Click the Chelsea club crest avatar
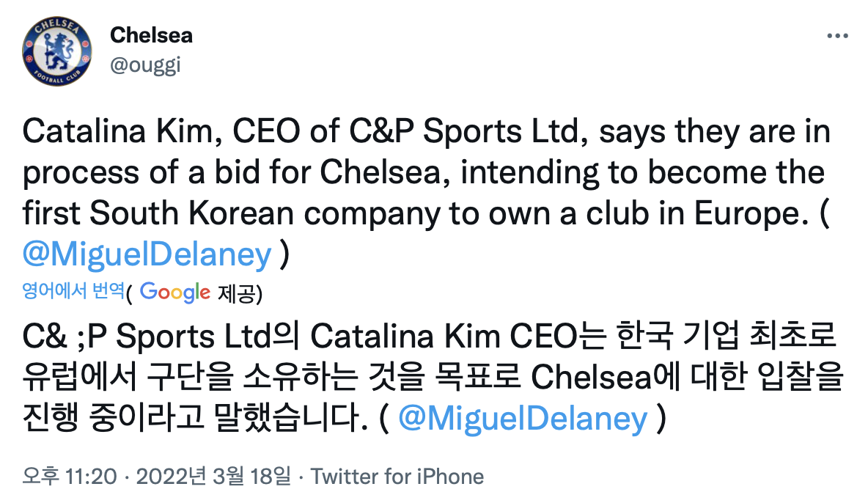This screenshot has height=503, width=868. (x=56, y=50)
